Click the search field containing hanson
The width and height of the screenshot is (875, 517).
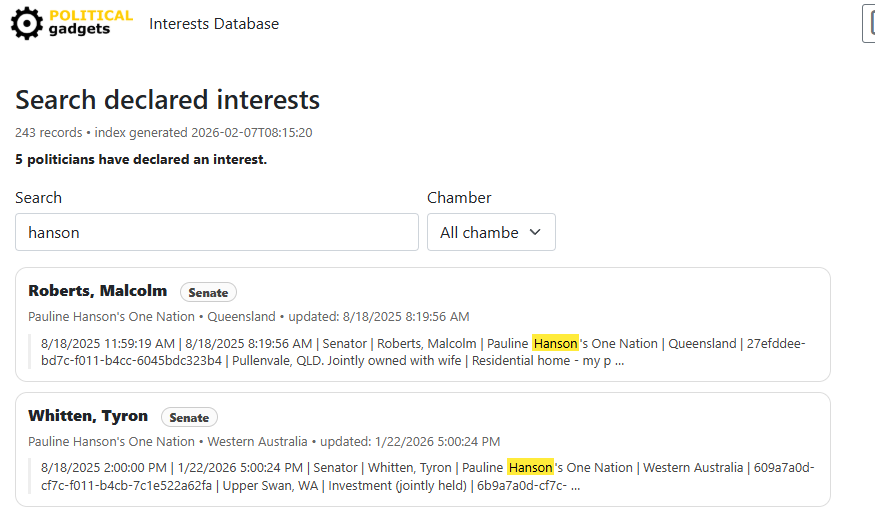click(x=217, y=232)
